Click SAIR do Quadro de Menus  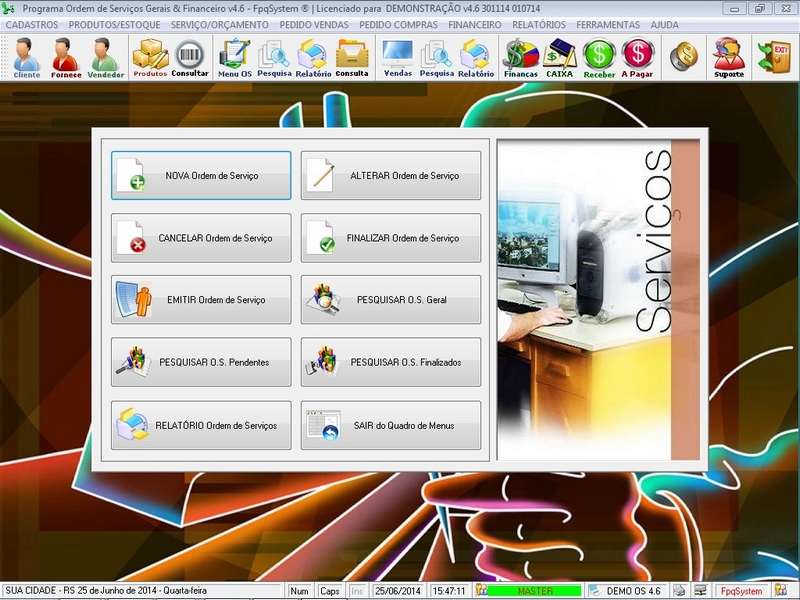tap(390, 424)
